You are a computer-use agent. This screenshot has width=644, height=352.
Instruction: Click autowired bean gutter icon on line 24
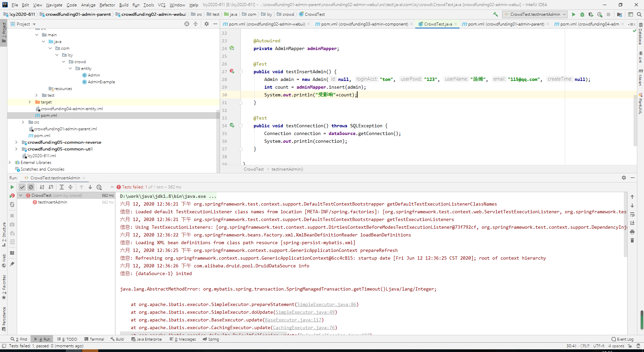point(232,48)
